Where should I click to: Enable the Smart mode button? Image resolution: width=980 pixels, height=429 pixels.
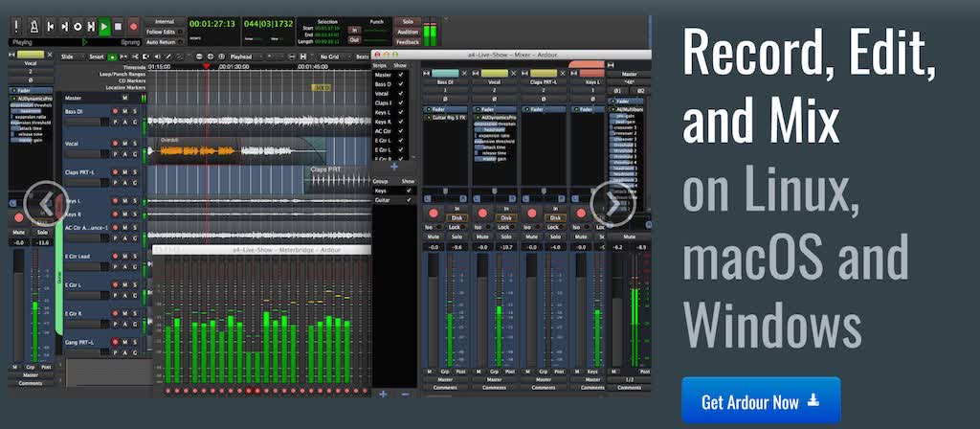[97, 56]
